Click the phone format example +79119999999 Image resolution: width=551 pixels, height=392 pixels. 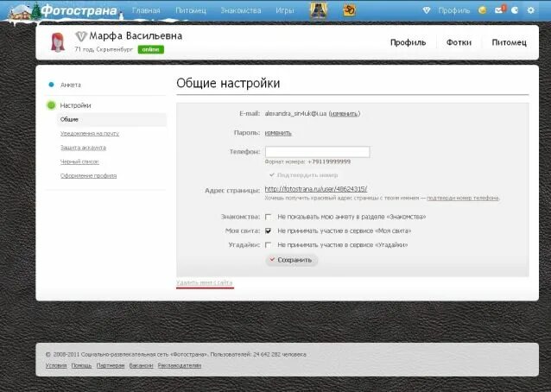point(329,162)
